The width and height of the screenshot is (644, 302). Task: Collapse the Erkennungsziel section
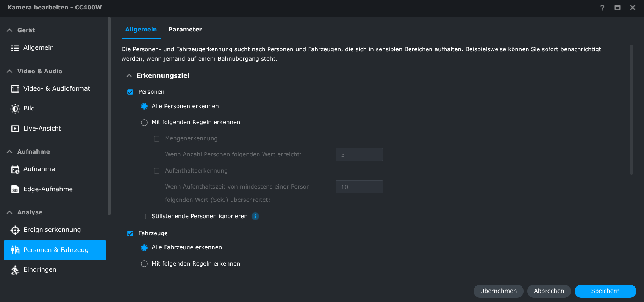click(129, 75)
